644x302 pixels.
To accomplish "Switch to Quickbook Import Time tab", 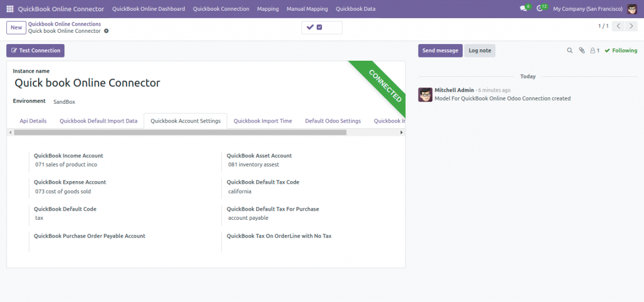I will coord(263,121).
